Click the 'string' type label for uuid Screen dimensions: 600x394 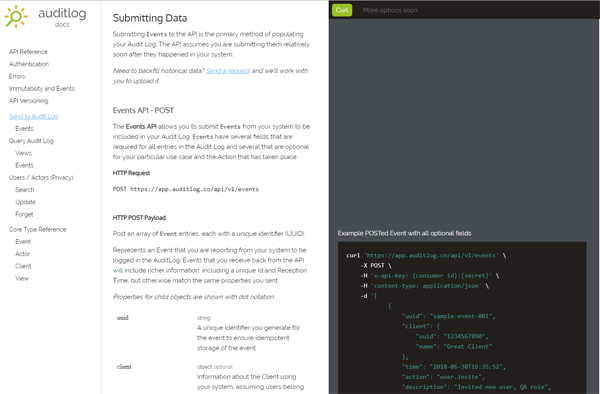204,318
